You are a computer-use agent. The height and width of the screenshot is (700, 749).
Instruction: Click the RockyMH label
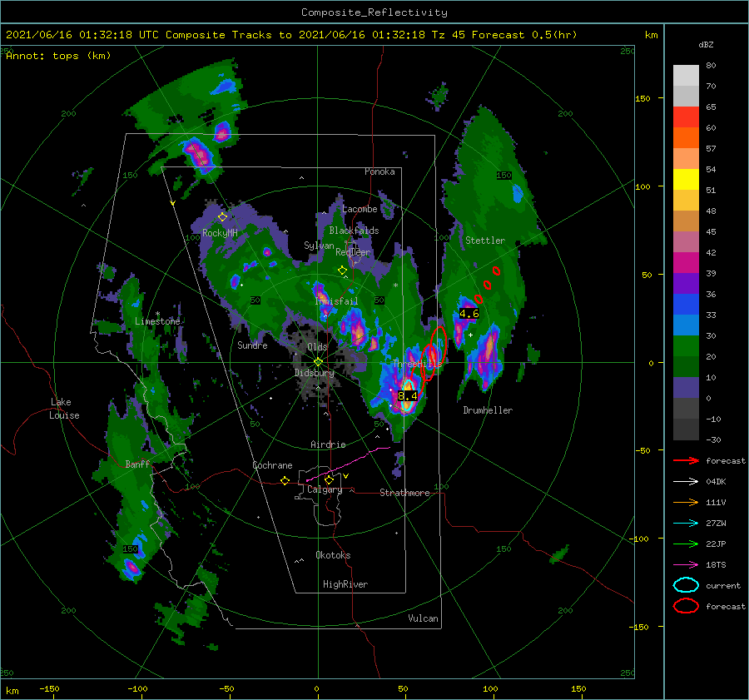coord(220,233)
